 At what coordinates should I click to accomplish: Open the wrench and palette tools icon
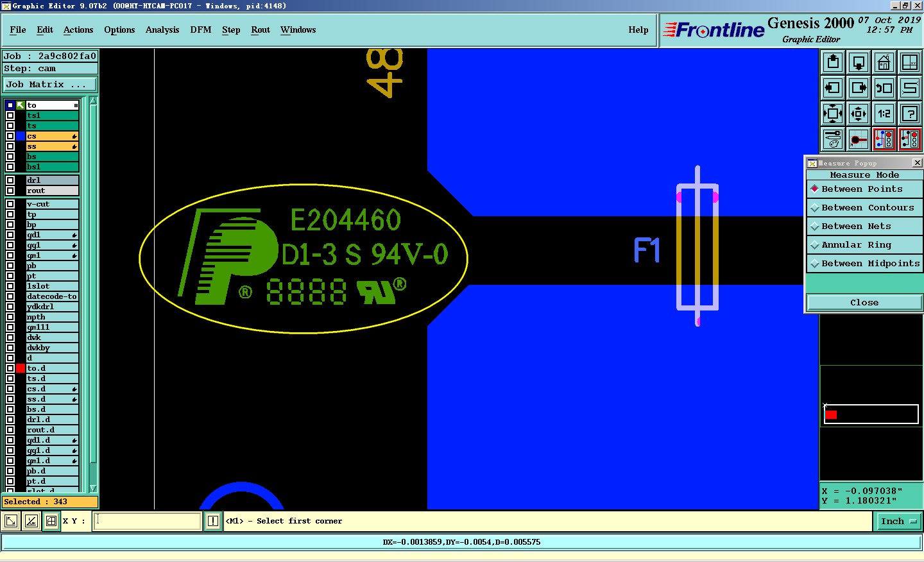[833, 139]
